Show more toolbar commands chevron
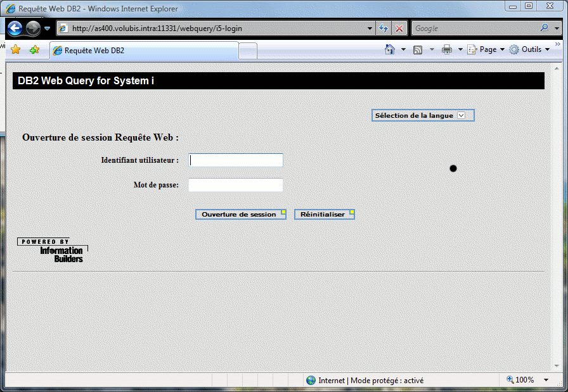This screenshot has height=392, width=568. 557,44
